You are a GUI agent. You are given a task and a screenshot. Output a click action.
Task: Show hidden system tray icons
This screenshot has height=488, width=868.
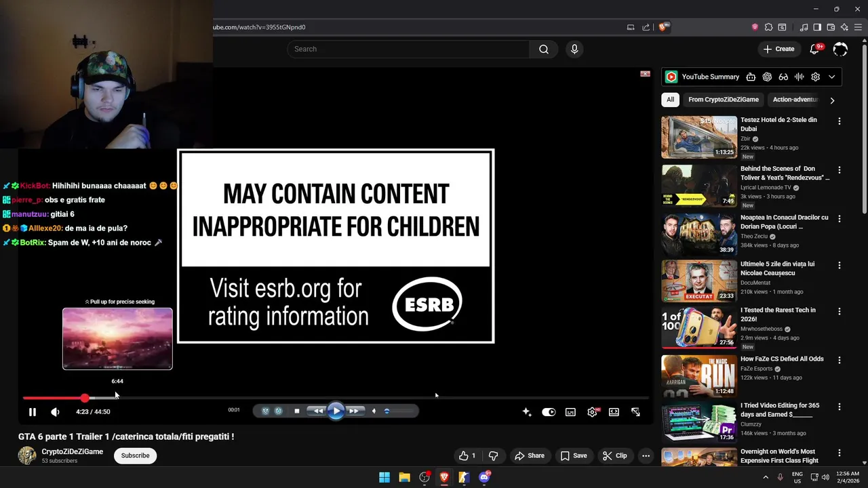(x=766, y=477)
